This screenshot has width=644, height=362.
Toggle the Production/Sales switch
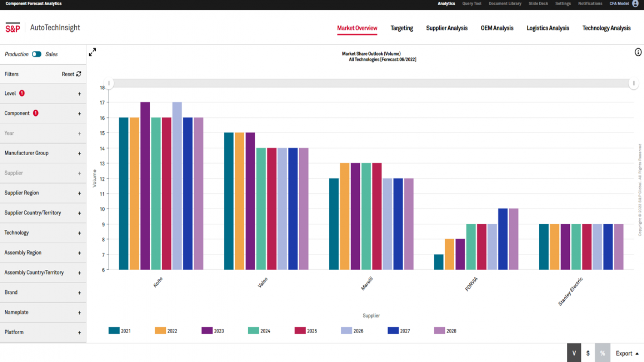tap(37, 54)
